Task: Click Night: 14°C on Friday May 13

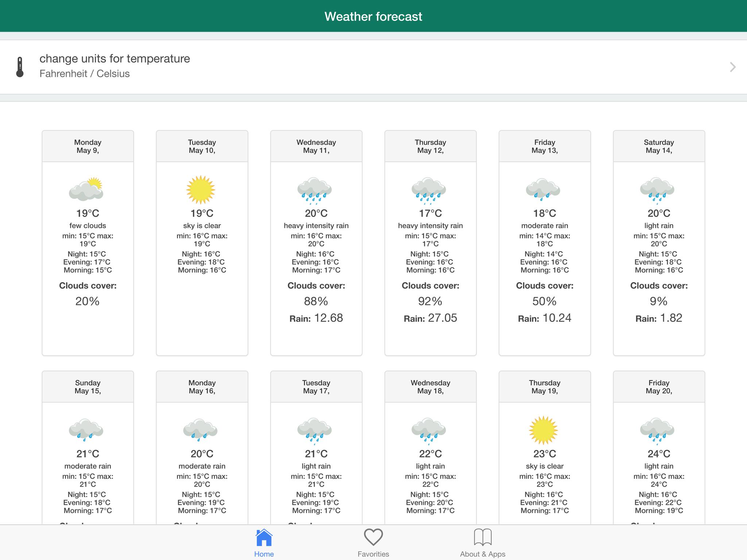Action: tap(544, 254)
